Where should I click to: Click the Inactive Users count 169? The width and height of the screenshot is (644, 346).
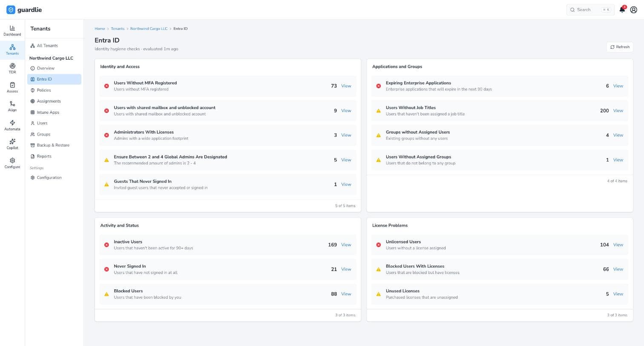(x=332, y=245)
